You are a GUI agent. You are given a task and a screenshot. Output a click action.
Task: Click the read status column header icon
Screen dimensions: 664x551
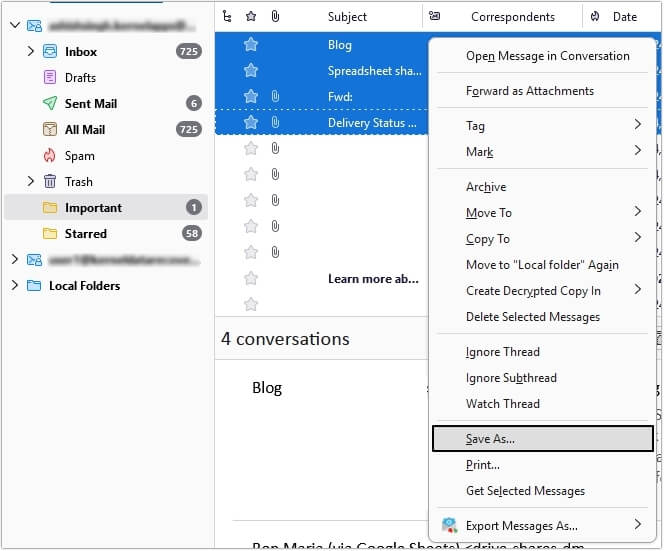[x=434, y=16]
